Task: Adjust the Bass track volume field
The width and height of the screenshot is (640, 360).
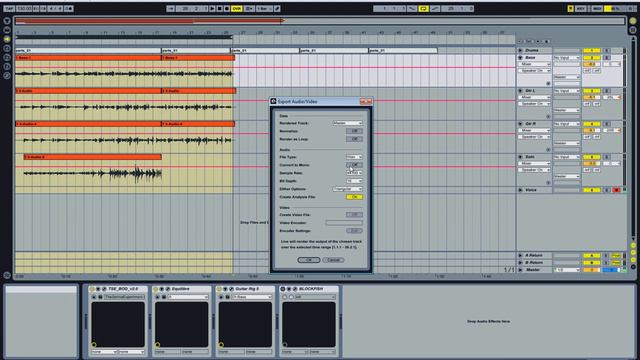Action: 591,64
